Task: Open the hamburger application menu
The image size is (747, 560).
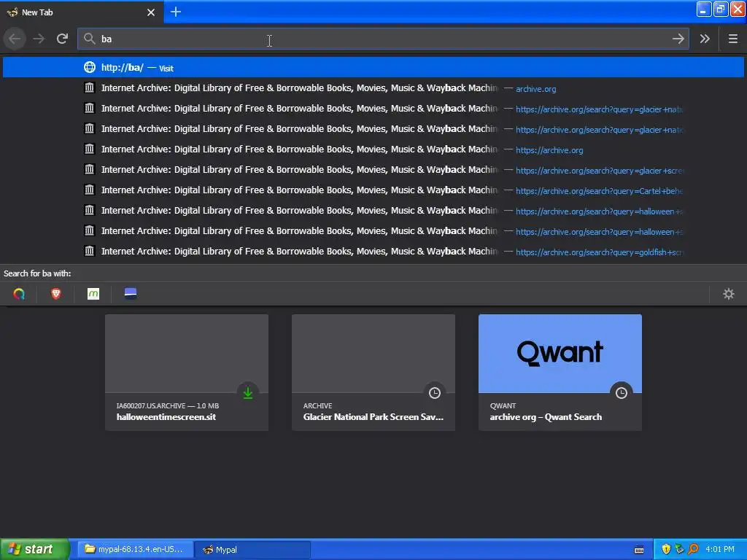Action: (732, 39)
